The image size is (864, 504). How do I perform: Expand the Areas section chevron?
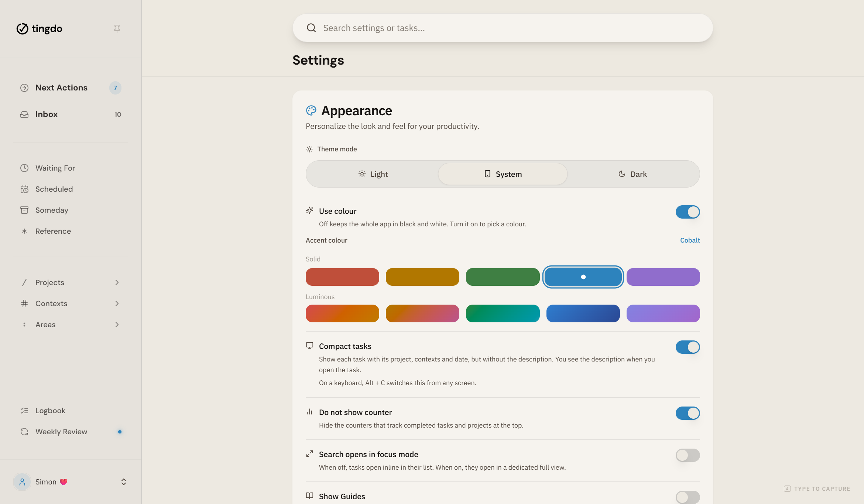(x=117, y=325)
